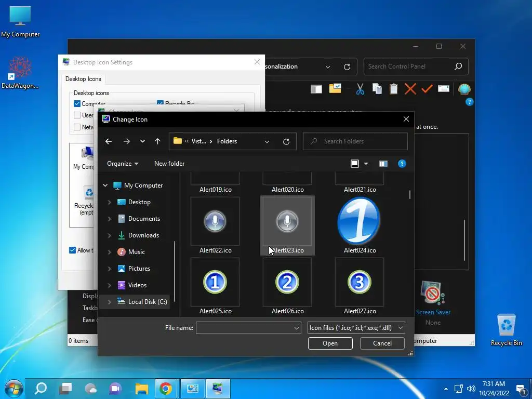Viewport: 532px width, 399px height.
Task: Go back in Change Icon dialog
Action: pos(109,141)
